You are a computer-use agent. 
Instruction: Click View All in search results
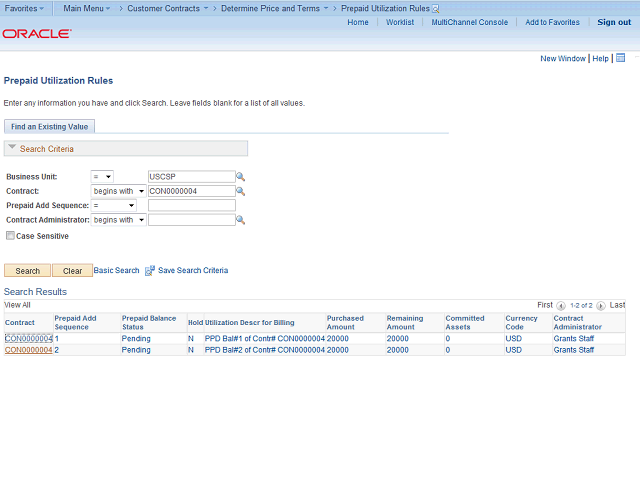click(17, 305)
